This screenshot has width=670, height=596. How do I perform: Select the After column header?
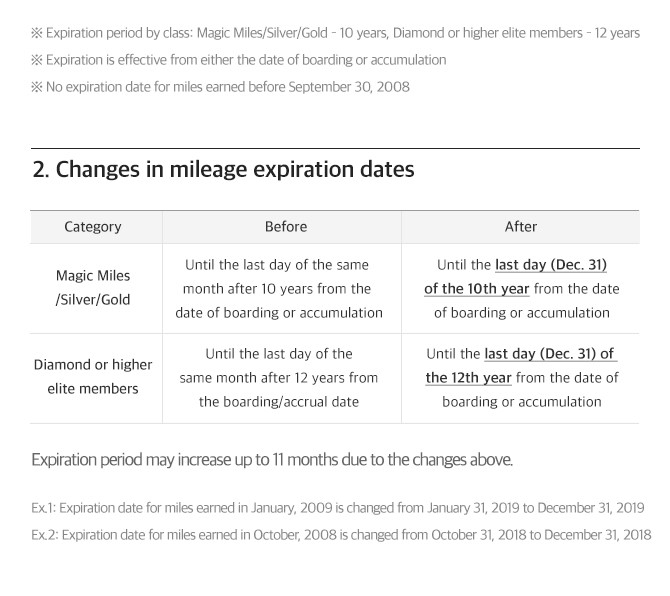tap(520, 227)
